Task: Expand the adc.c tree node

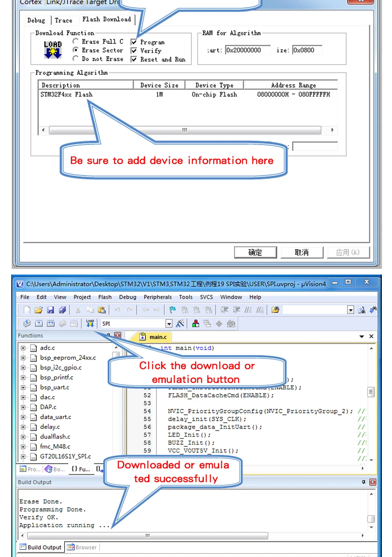Action: coord(23,348)
